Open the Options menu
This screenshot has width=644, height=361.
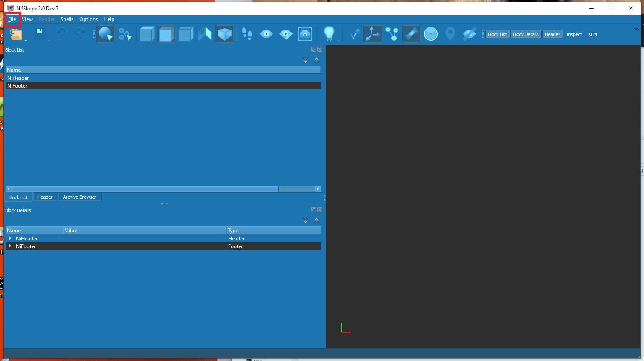(x=89, y=19)
